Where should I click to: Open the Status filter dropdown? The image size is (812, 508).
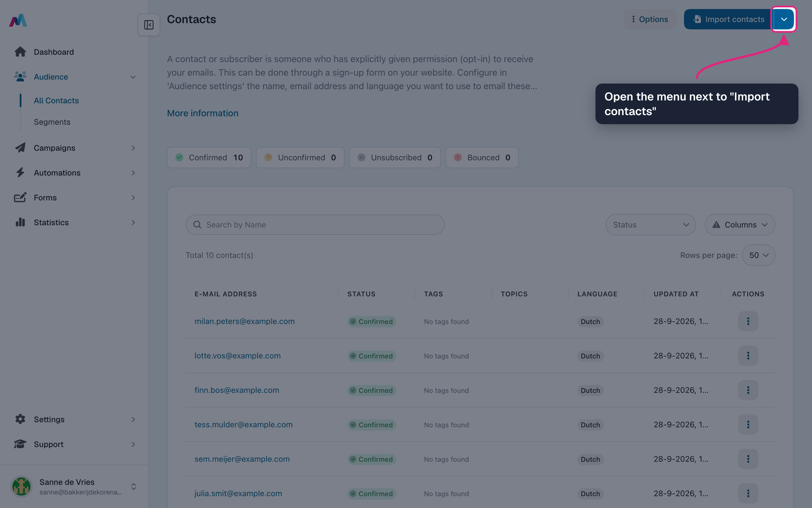click(x=650, y=225)
